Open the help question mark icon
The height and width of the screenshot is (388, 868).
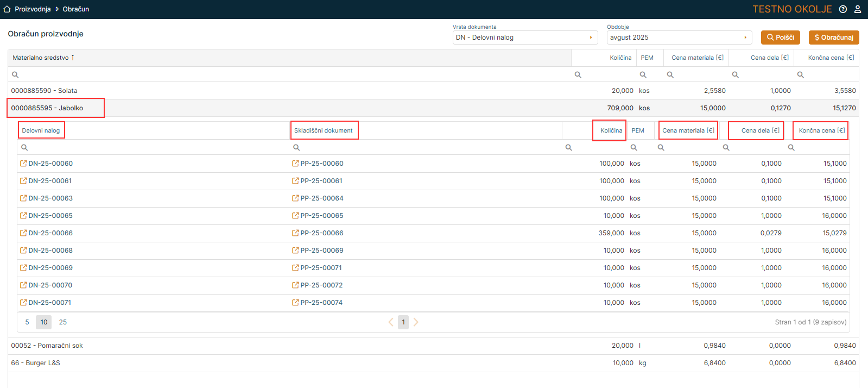[843, 9]
